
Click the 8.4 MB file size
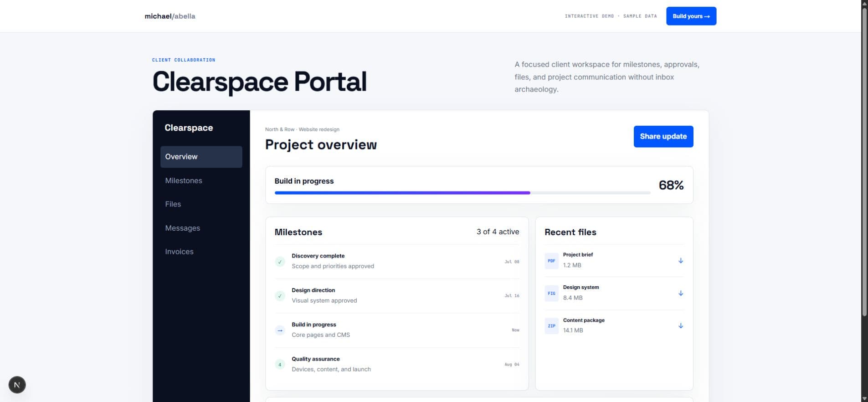click(573, 298)
